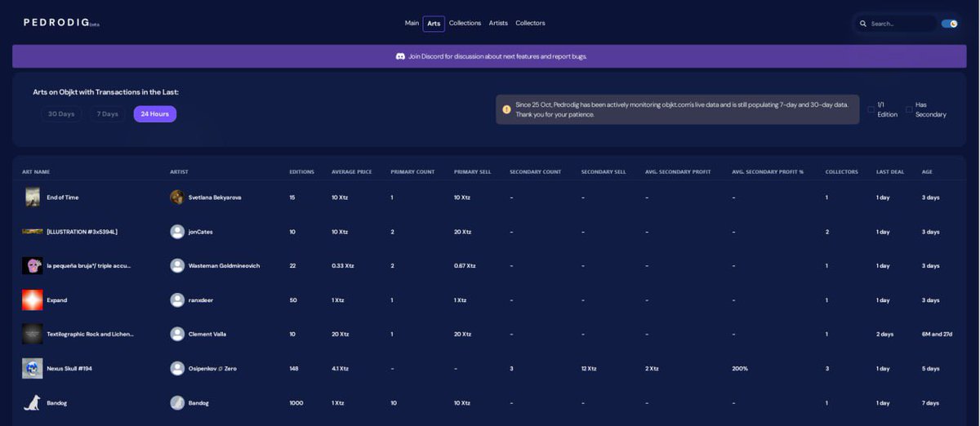Open artist jonCates name link
This screenshot has width=980, height=426.
pos(201,232)
